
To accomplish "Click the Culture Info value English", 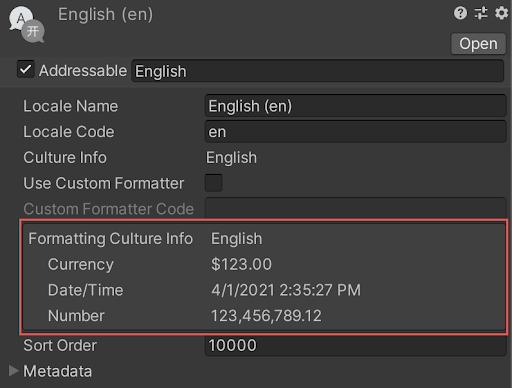I will pos(231,158).
